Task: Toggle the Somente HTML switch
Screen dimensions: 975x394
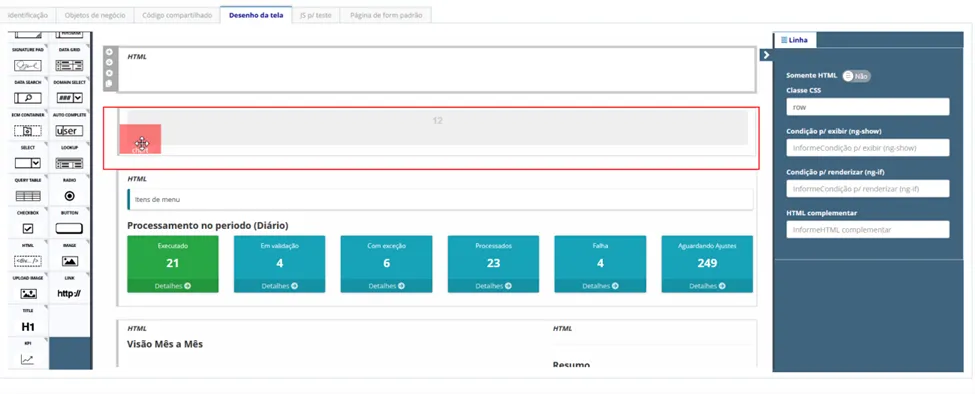Action: tap(856, 76)
